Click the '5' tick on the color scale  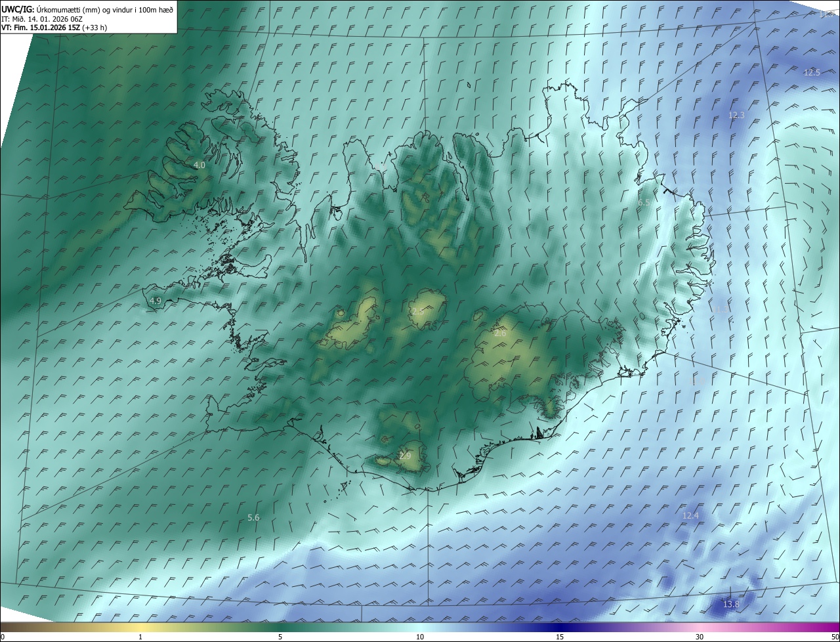tap(280, 637)
